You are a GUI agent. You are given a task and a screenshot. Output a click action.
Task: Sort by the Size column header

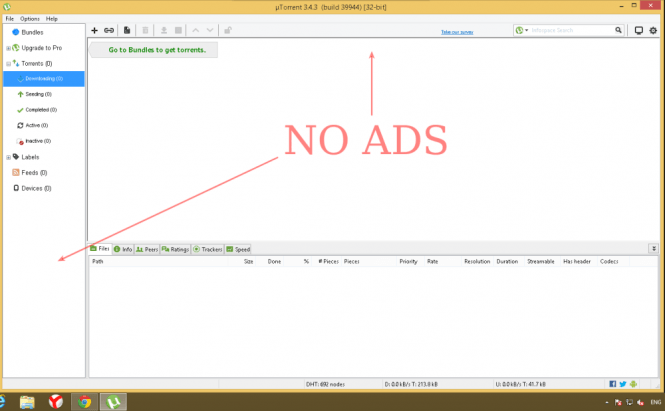249,261
